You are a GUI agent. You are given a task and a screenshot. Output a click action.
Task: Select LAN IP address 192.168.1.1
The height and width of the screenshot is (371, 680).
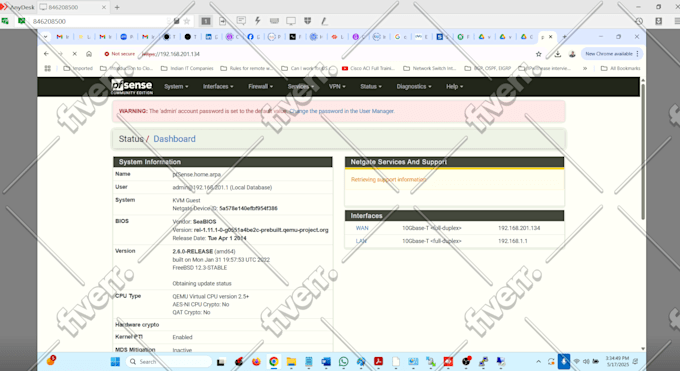click(513, 241)
